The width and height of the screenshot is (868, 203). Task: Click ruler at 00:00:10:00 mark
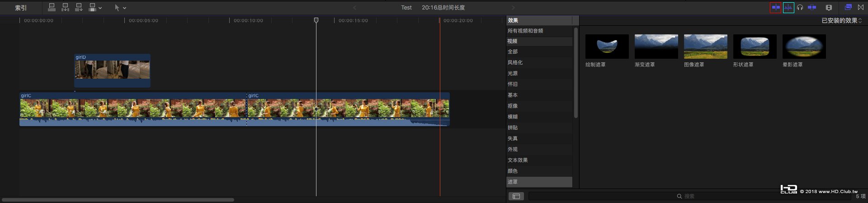tap(248, 20)
